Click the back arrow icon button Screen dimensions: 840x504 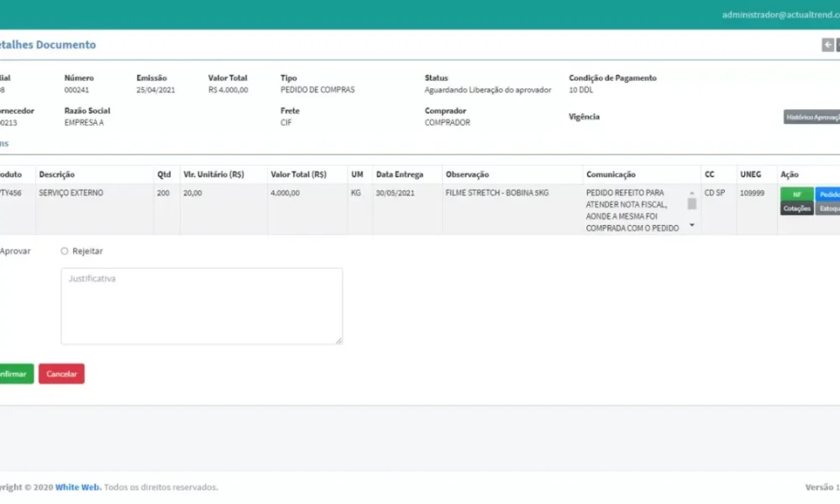[827, 45]
